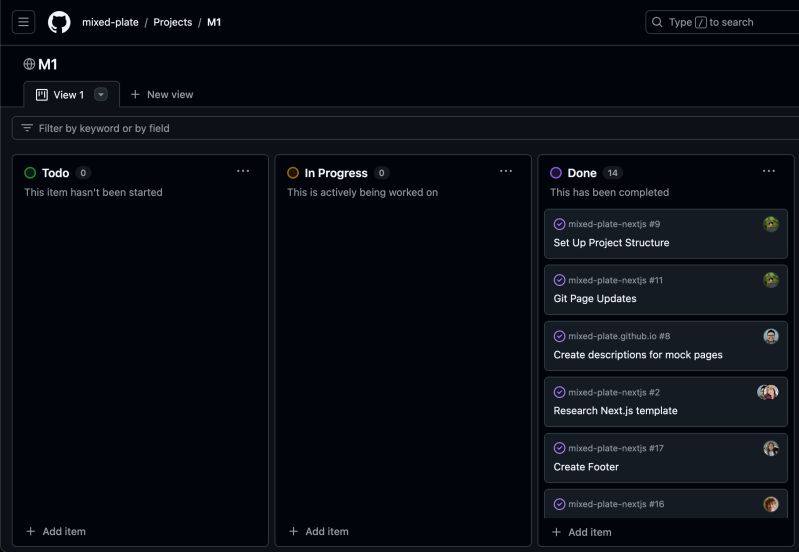Select the View 1 tab

(x=71, y=95)
